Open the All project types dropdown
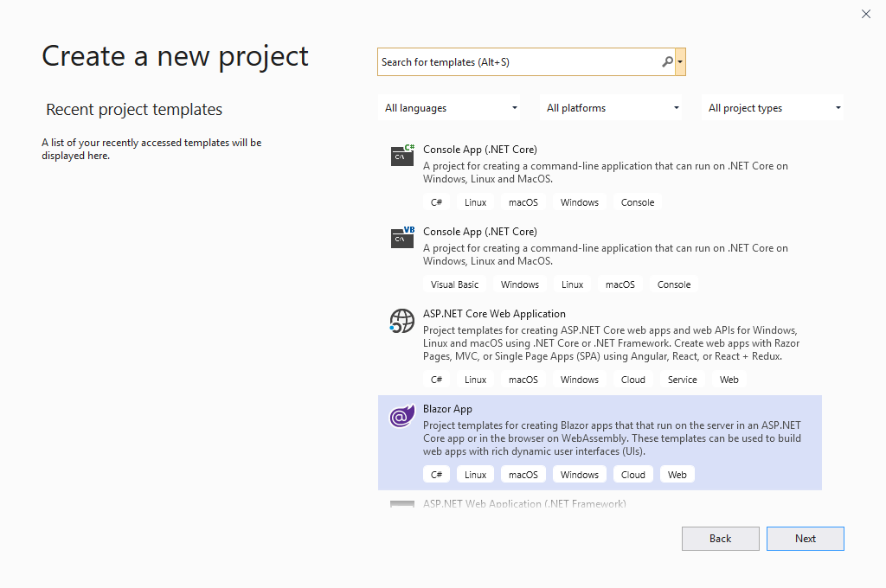The width and height of the screenshot is (886, 588). click(773, 108)
